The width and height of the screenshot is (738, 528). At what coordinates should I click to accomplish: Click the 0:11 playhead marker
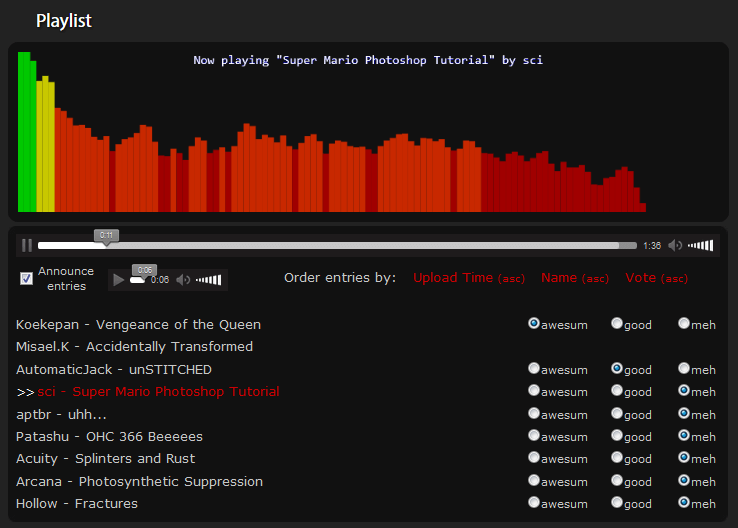click(106, 236)
